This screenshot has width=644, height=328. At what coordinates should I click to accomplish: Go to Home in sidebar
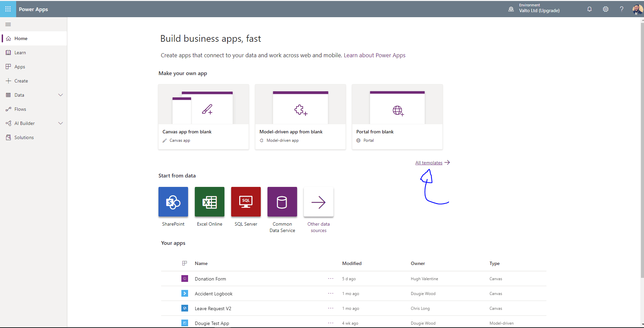point(34,38)
